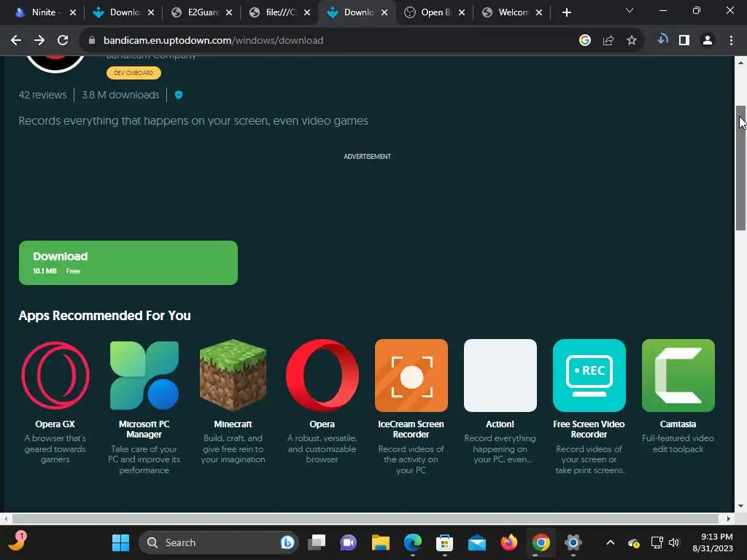Open File Explorer from taskbar
747x560 pixels.
381,542
